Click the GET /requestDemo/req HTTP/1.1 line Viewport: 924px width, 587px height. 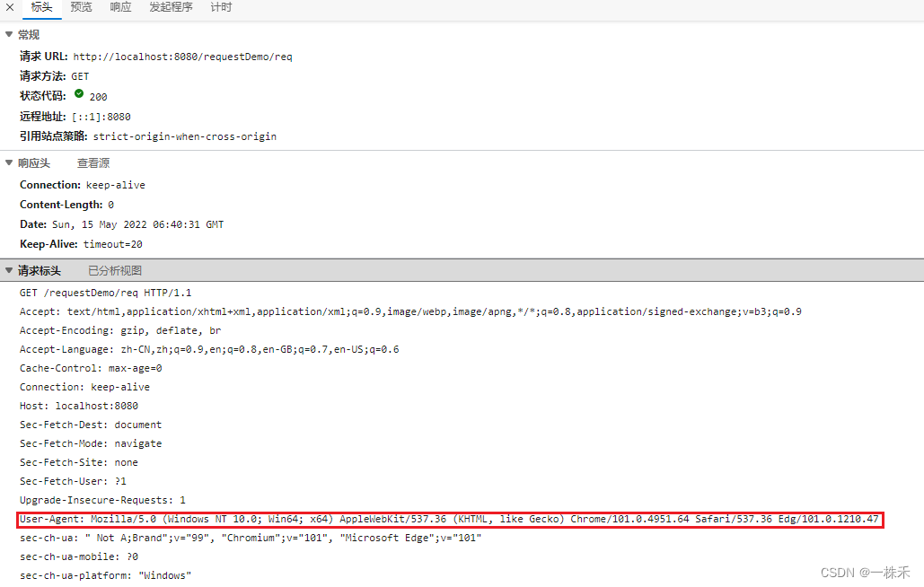pos(105,293)
